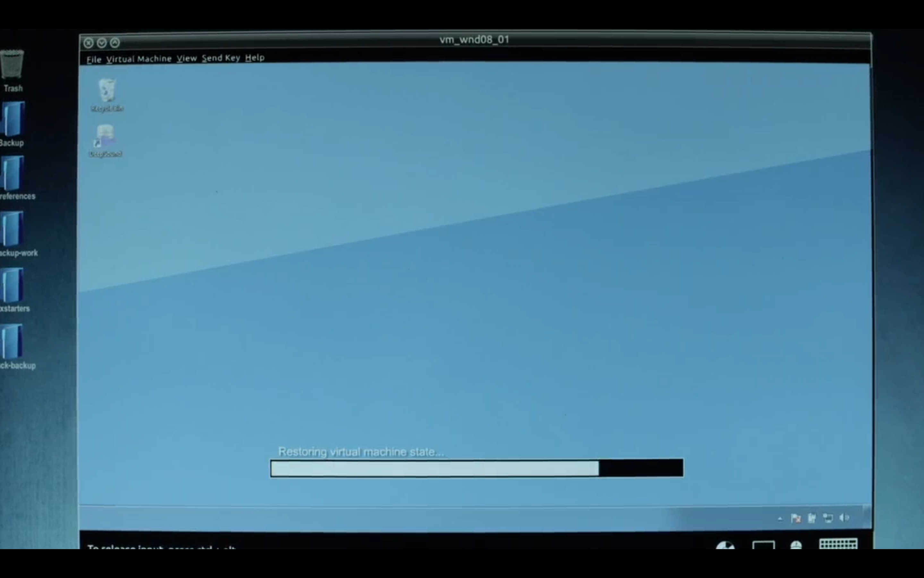
Task: Maximize the VM window with up-arrow button
Action: click(115, 43)
